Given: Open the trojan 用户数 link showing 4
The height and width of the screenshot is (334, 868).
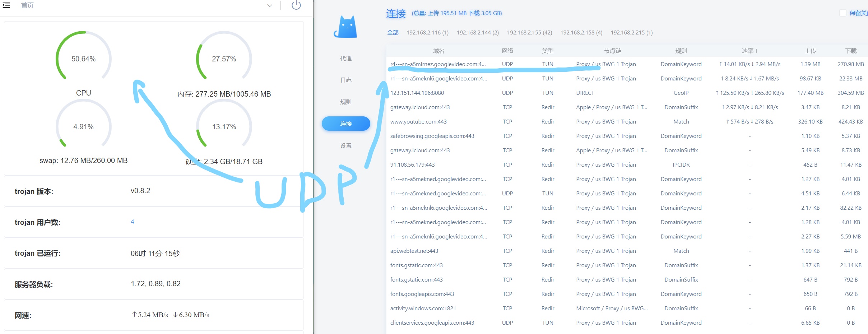Looking at the screenshot, I should pyautogui.click(x=133, y=222).
